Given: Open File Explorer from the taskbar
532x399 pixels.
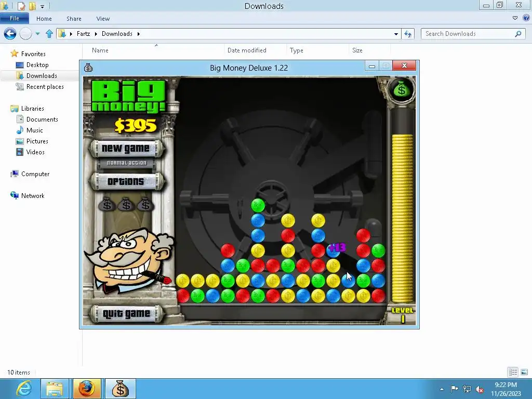Looking at the screenshot, I should (55, 389).
